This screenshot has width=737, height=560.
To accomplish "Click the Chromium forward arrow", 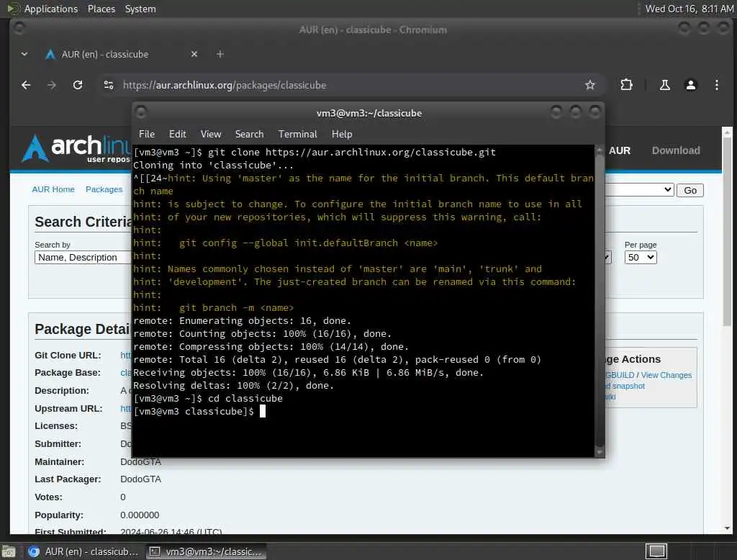I will pyautogui.click(x=52, y=85).
